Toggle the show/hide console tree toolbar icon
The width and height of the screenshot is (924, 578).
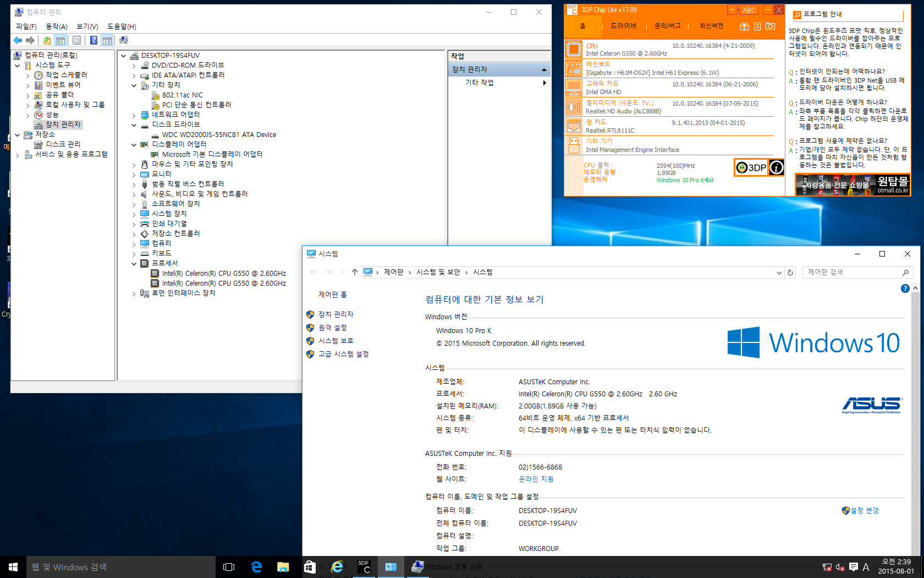coord(61,40)
